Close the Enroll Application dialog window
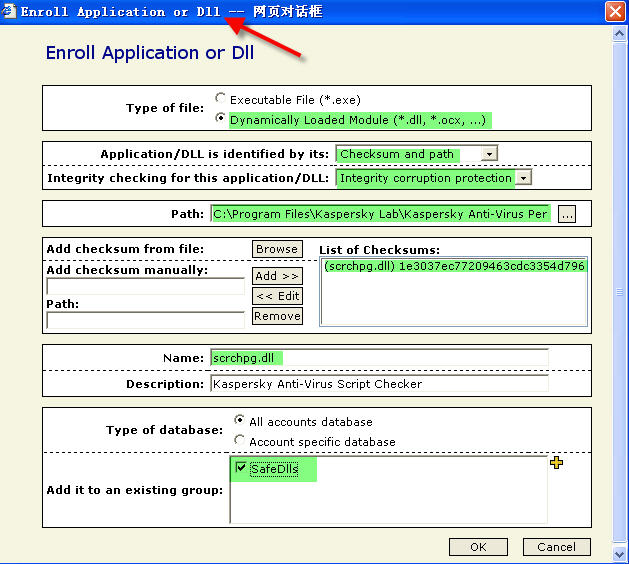Viewport: 629px width, 564px height. tap(615, 12)
